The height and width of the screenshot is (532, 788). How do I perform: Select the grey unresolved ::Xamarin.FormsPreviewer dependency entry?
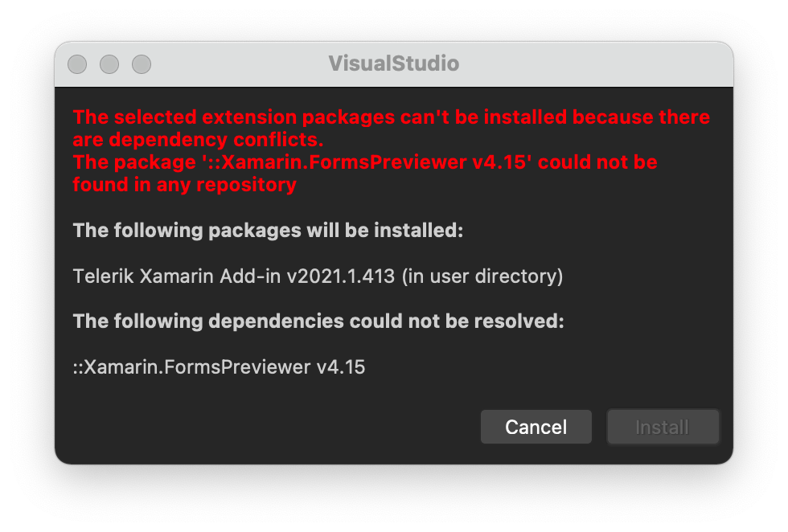pos(191,367)
